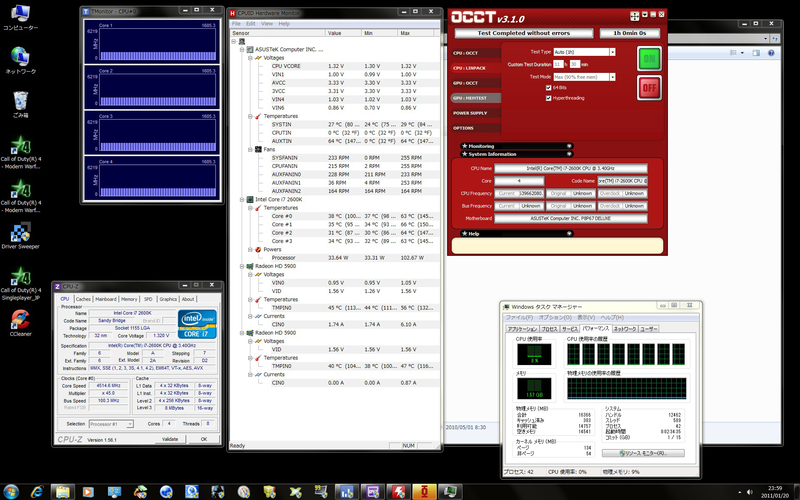Viewport: 800px width, 500px height.
Task: Collapse the Intel Core i7 2600K node in HWMonitor
Action: pos(242,199)
